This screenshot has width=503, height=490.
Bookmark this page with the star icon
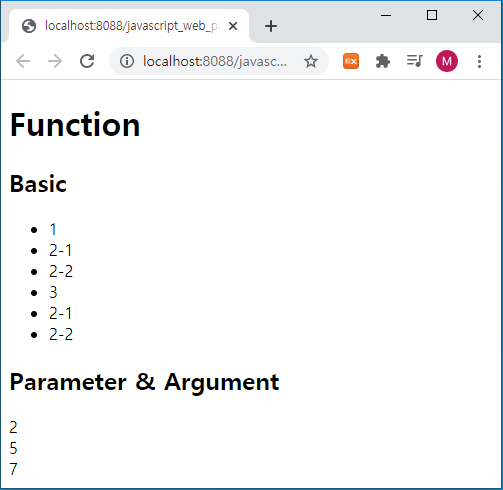311,61
